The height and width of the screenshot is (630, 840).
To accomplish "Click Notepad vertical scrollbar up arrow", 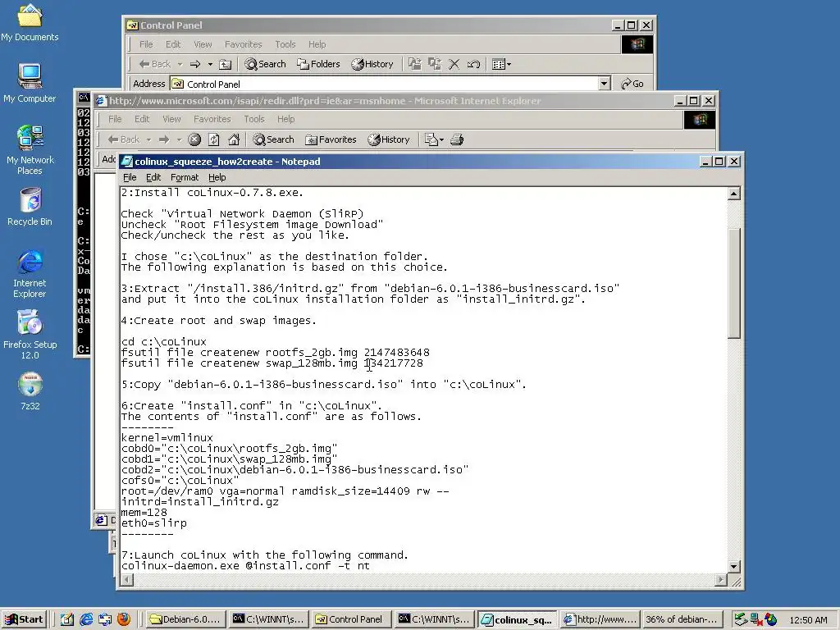I will (734, 194).
